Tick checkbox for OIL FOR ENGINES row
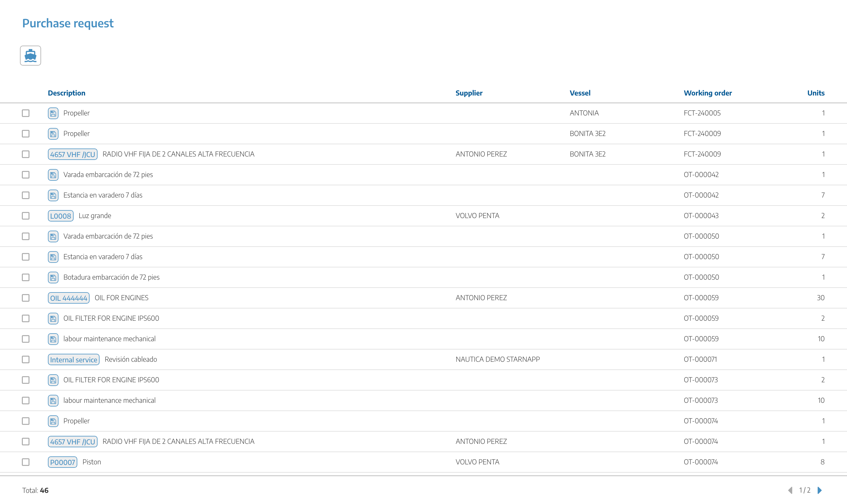Screen dimensions: 847x504 pyautogui.click(x=26, y=298)
